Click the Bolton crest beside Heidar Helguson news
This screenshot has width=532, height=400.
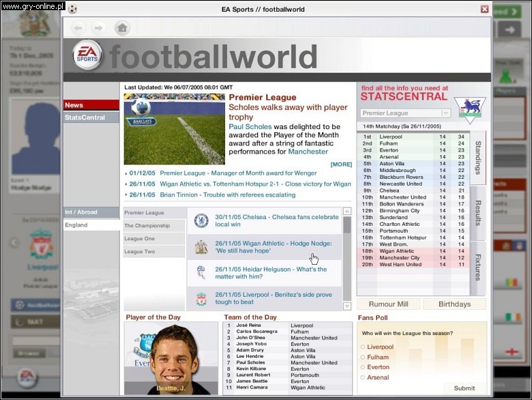tap(201, 272)
